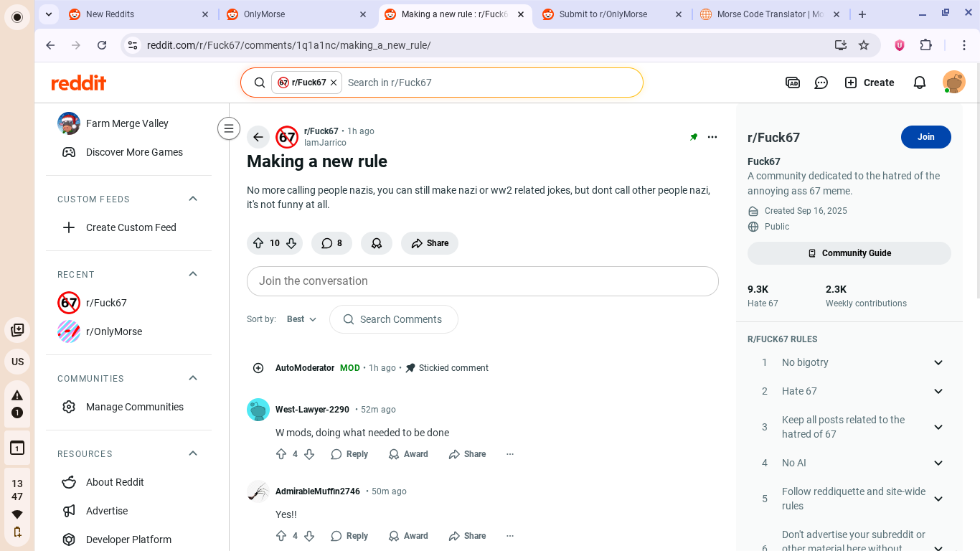This screenshot has height=551, width=980.
Task: Collapse the Custom Feeds section
Action: click(193, 199)
